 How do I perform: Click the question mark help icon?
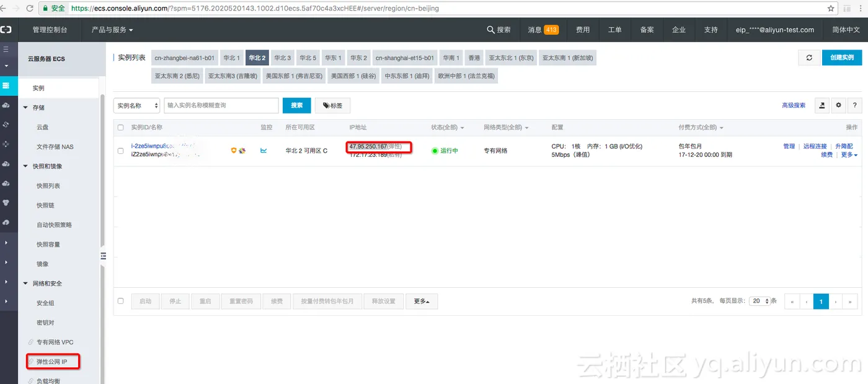(x=855, y=105)
